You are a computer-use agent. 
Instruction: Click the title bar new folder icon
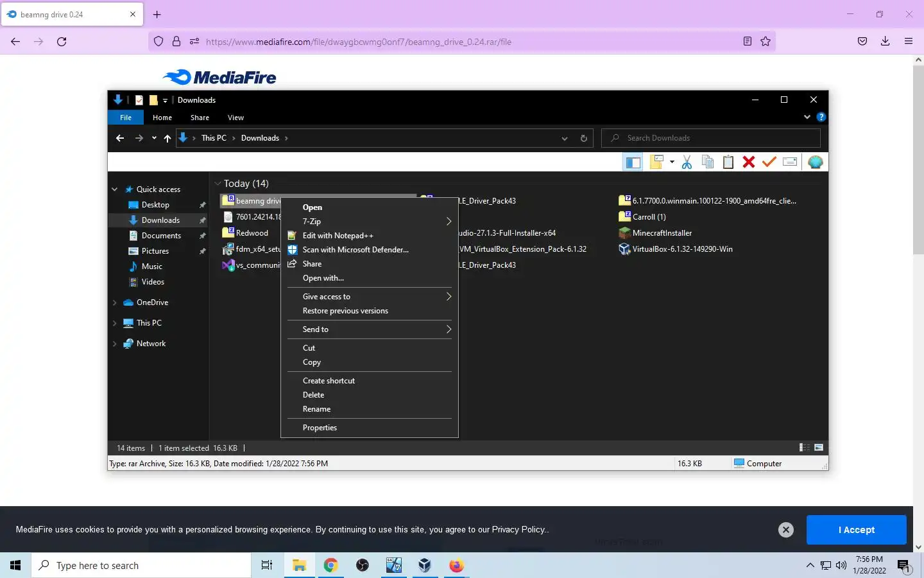pyautogui.click(x=153, y=100)
